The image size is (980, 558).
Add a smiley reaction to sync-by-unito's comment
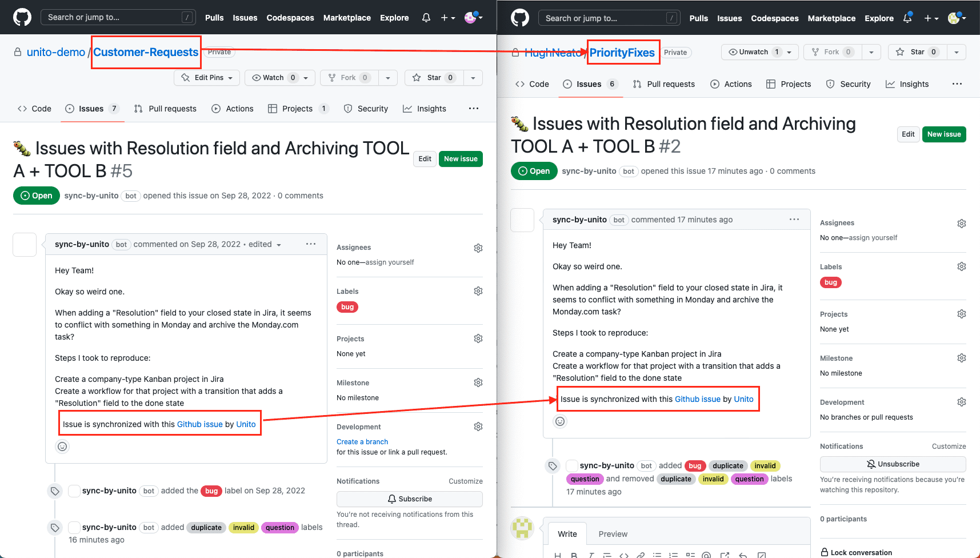[62, 446]
